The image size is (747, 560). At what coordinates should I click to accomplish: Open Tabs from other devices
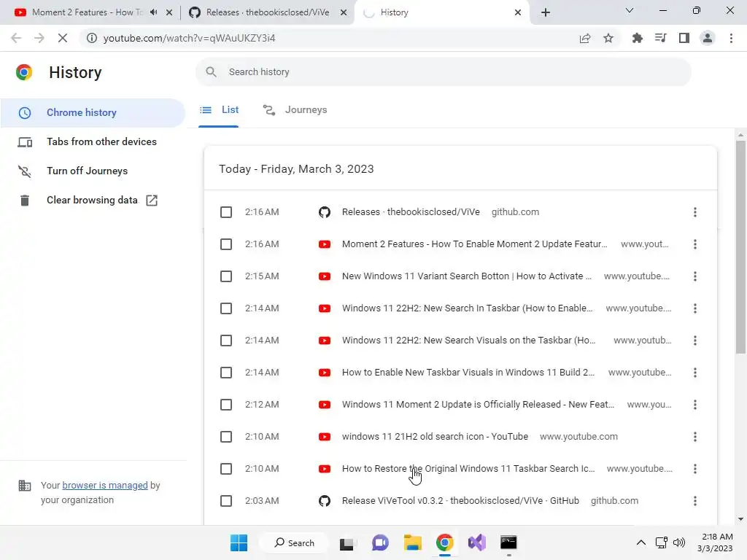[93, 142]
